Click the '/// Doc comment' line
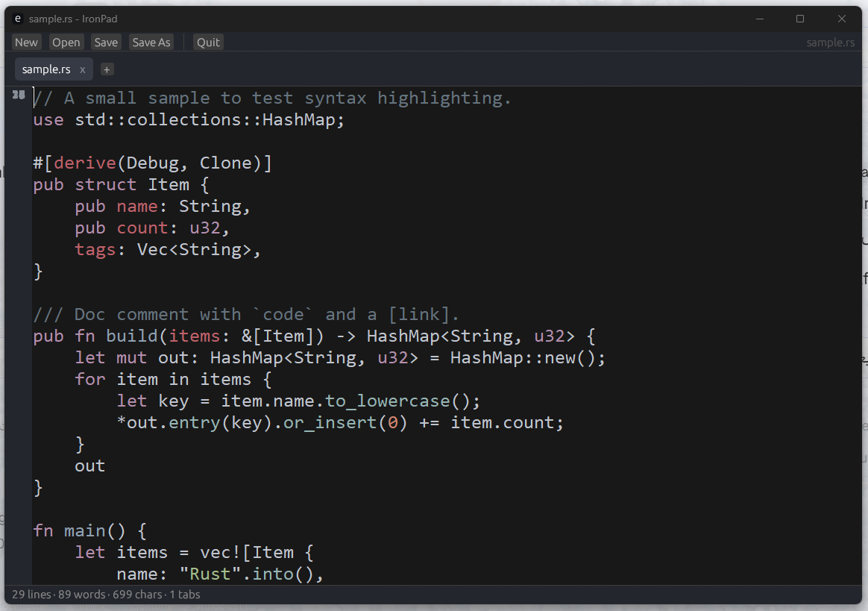This screenshot has height=611, width=868. coord(246,314)
